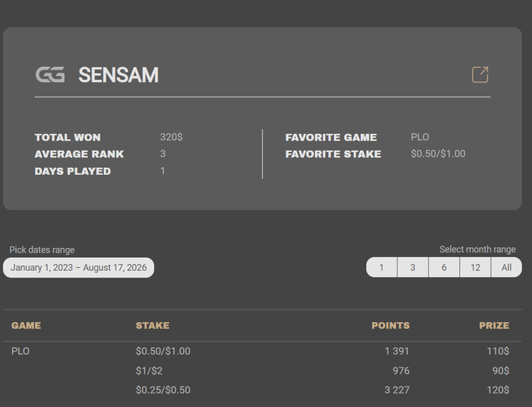
Task: Open the share profile icon
Action: point(480,75)
